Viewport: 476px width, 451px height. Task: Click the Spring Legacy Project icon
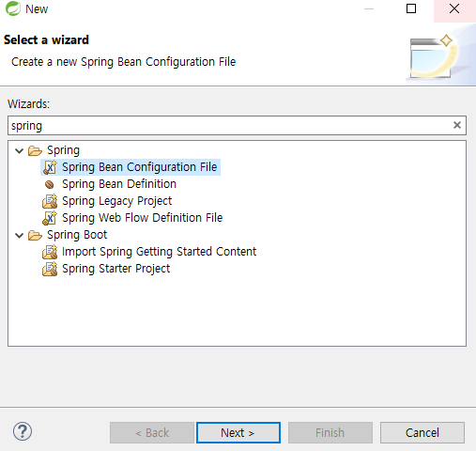[50, 201]
